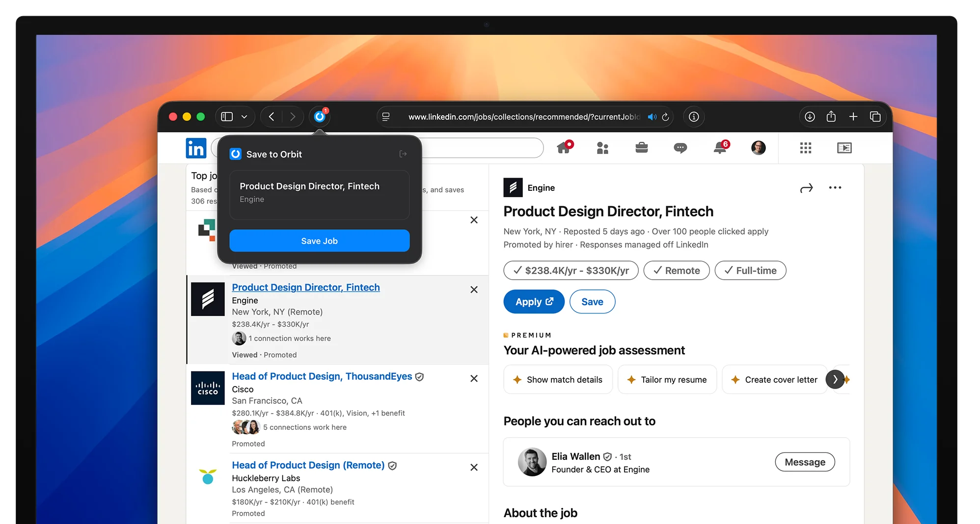Click the Apply button for the Fintech role
The height and width of the screenshot is (524, 980).
click(x=533, y=301)
